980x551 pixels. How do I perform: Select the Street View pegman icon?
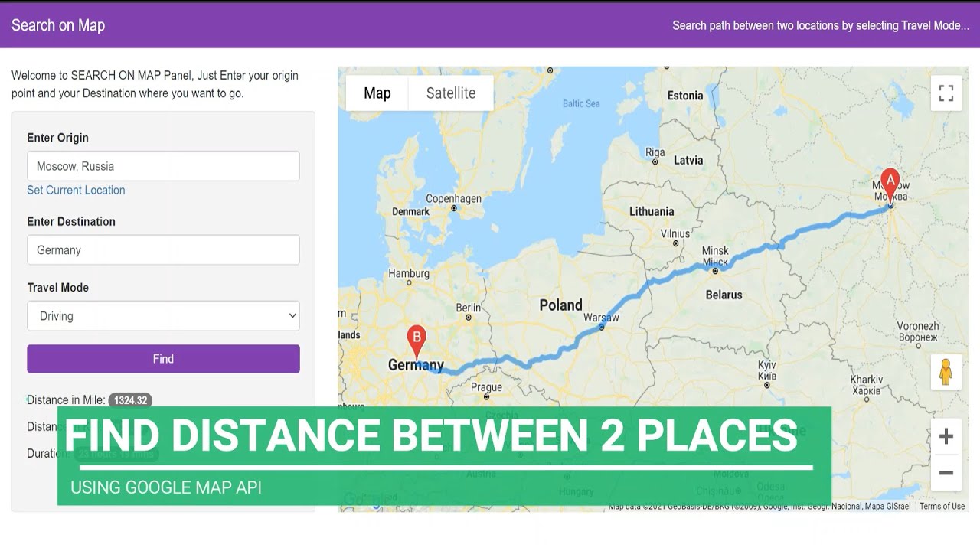(946, 373)
